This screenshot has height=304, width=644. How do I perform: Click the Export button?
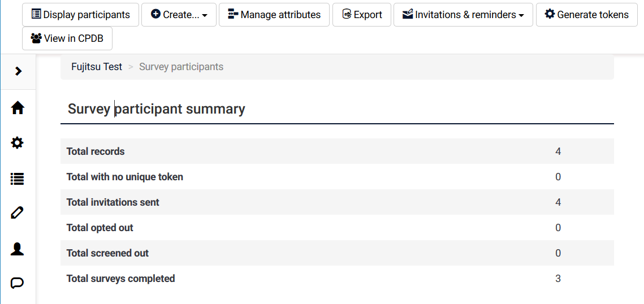coord(361,15)
